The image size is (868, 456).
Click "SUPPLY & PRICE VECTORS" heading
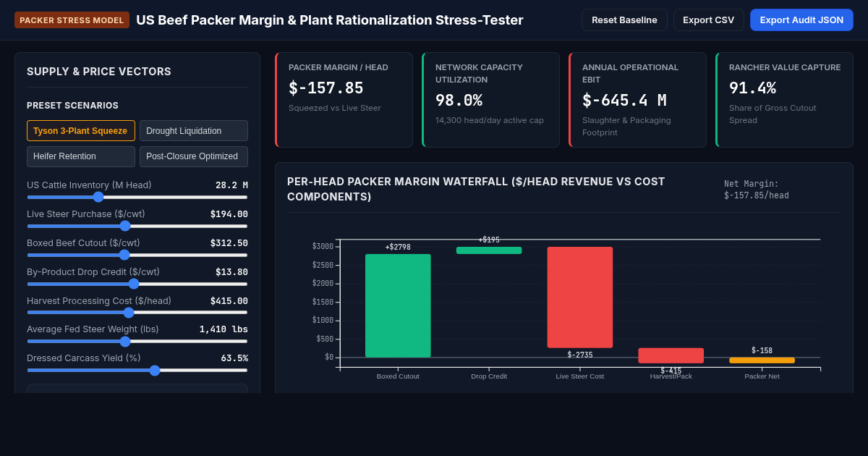click(99, 72)
